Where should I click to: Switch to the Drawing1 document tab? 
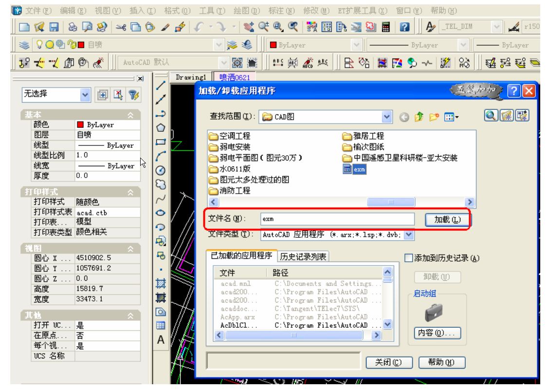[x=190, y=77]
